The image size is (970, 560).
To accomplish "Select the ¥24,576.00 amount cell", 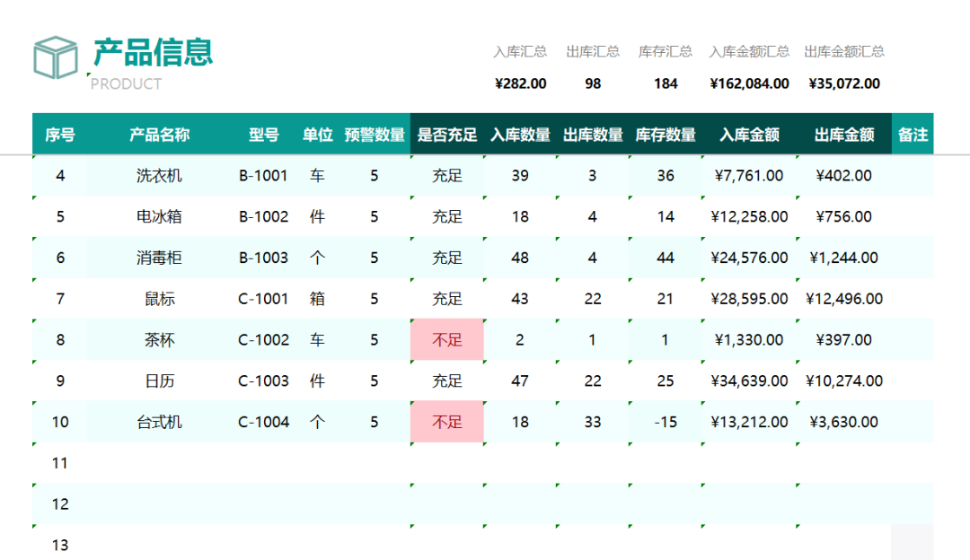I will coord(749,258).
